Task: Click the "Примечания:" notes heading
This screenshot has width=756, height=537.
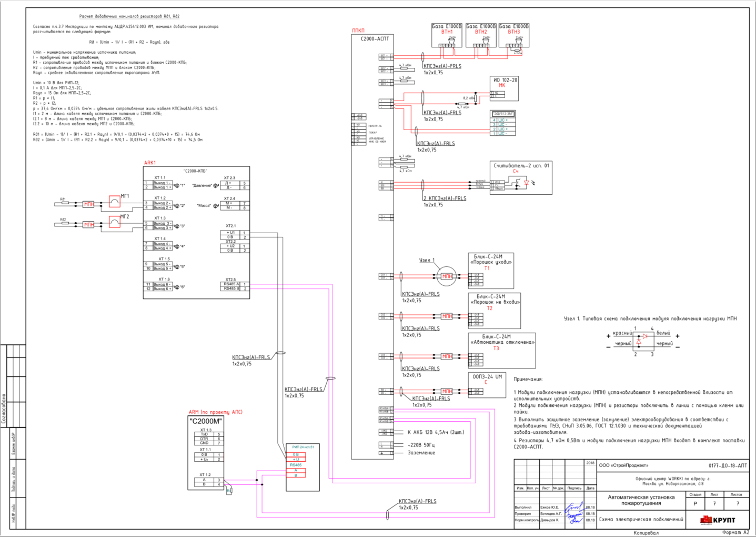Action: tap(528, 379)
